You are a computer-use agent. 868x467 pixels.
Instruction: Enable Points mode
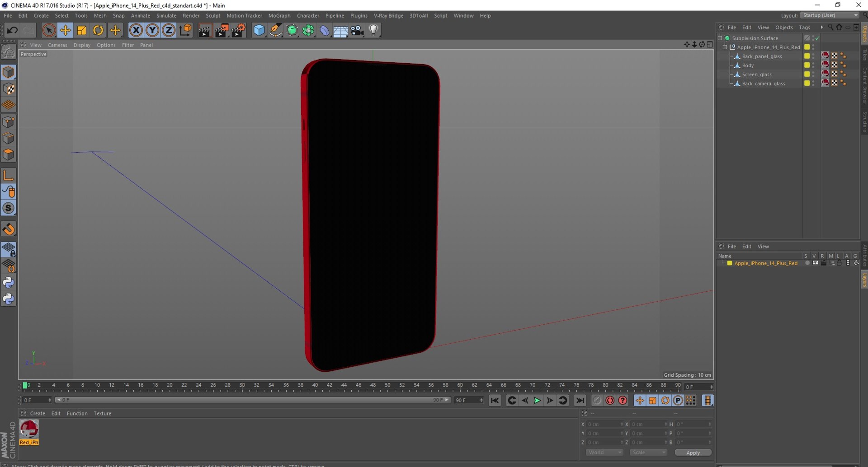[9, 122]
